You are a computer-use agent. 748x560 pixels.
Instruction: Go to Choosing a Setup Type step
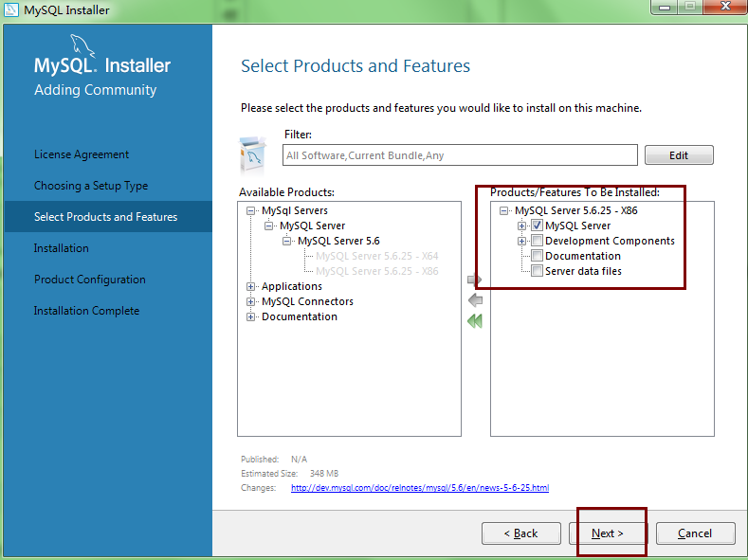point(91,186)
